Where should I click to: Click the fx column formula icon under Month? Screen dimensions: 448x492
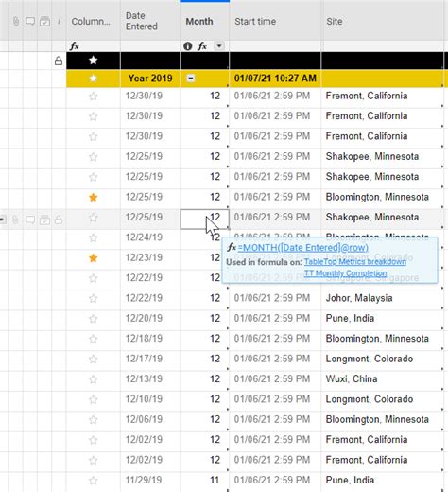point(202,46)
